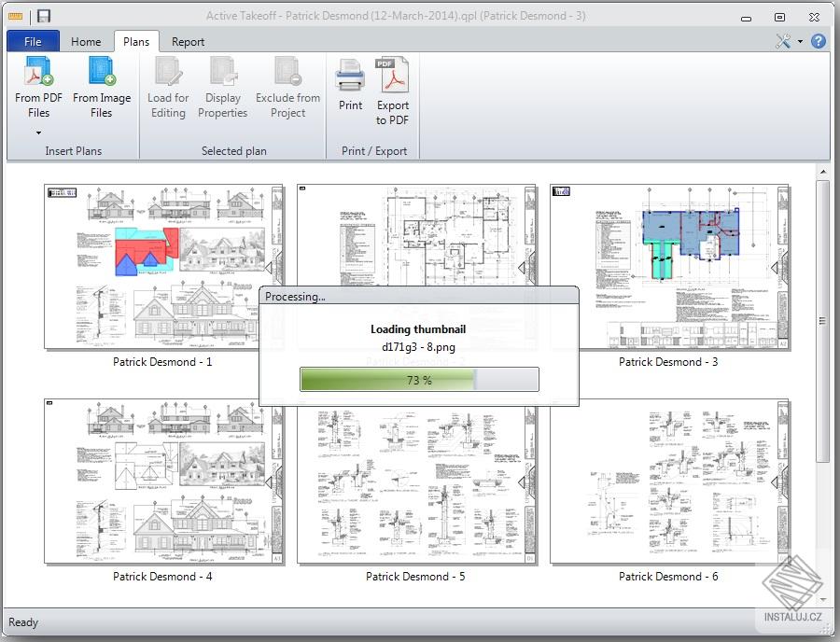
Task: Click the Patrick Desmond - 4 label
Action: click(162, 577)
